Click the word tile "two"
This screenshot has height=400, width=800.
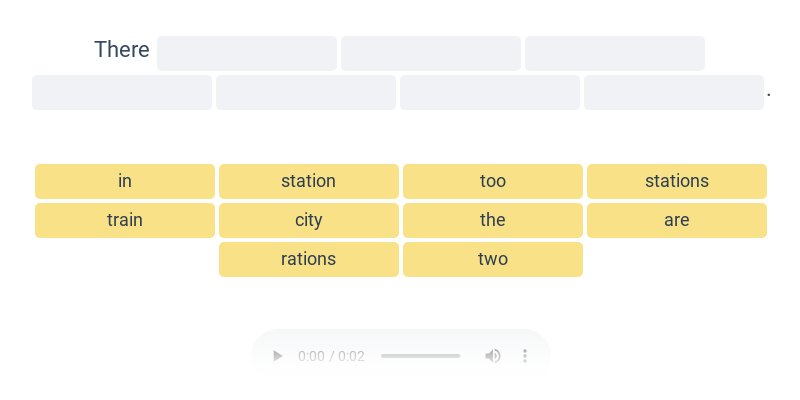click(493, 259)
